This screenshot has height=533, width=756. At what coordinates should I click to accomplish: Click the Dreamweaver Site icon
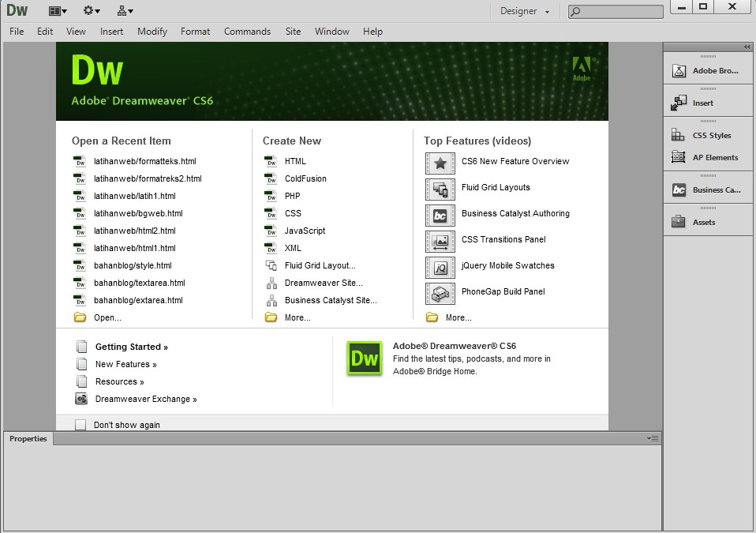point(271,283)
